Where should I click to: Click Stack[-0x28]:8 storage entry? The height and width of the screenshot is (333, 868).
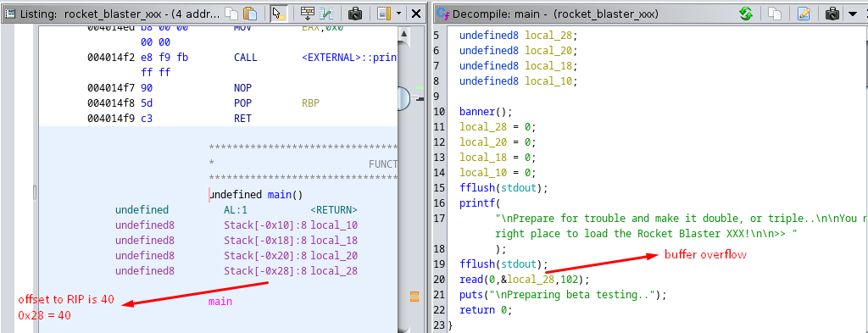click(265, 270)
